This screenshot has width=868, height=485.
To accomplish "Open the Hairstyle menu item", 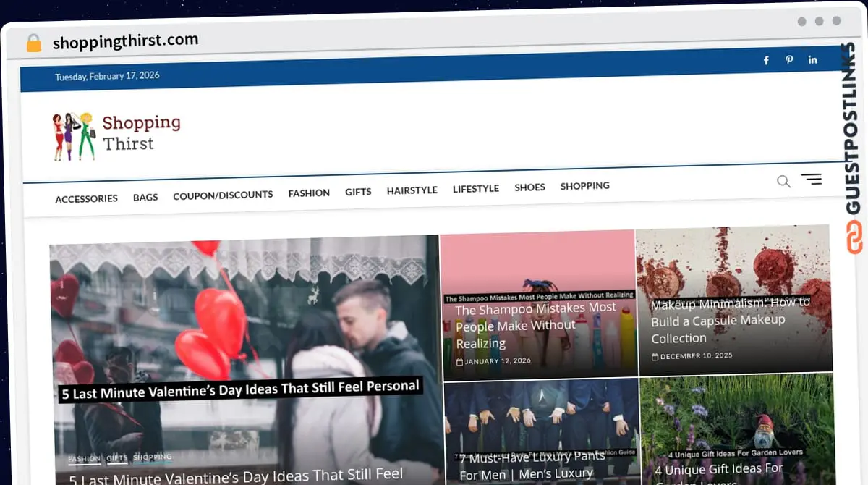I will pyautogui.click(x=412, y=190).
